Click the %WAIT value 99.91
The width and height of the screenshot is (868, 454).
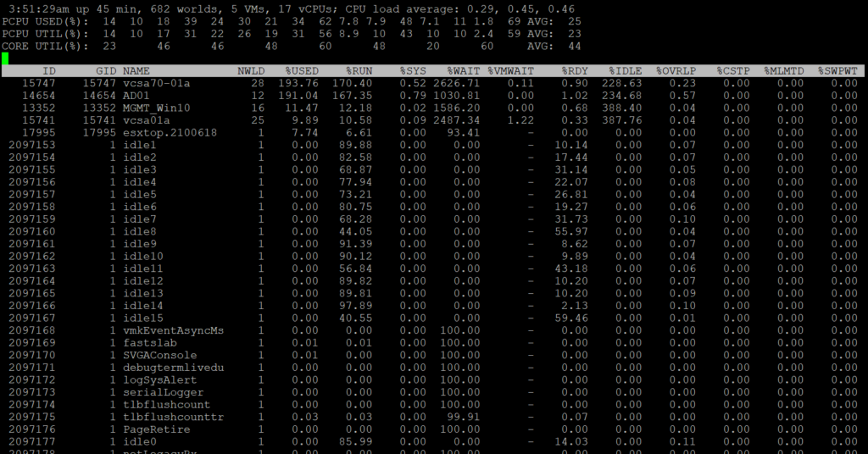[464, 417]
